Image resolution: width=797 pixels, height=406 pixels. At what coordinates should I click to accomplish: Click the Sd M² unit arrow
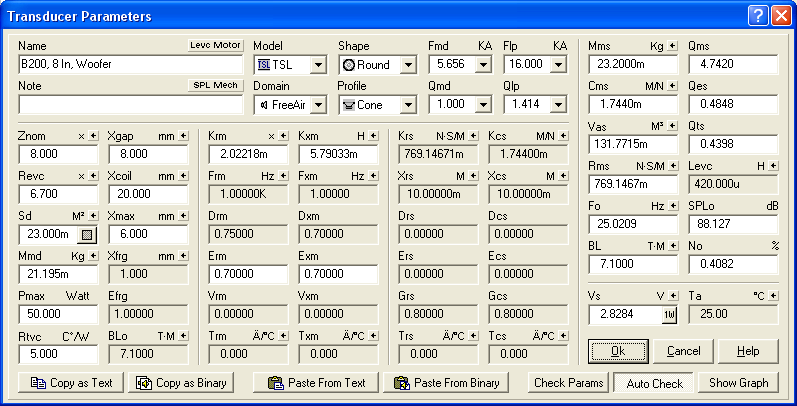click(x=93, y=215)
